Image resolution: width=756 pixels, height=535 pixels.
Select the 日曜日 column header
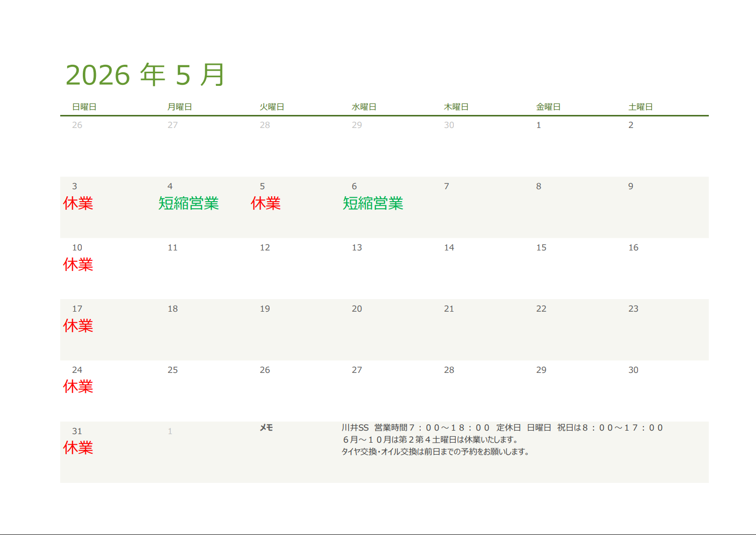(84, 107)
